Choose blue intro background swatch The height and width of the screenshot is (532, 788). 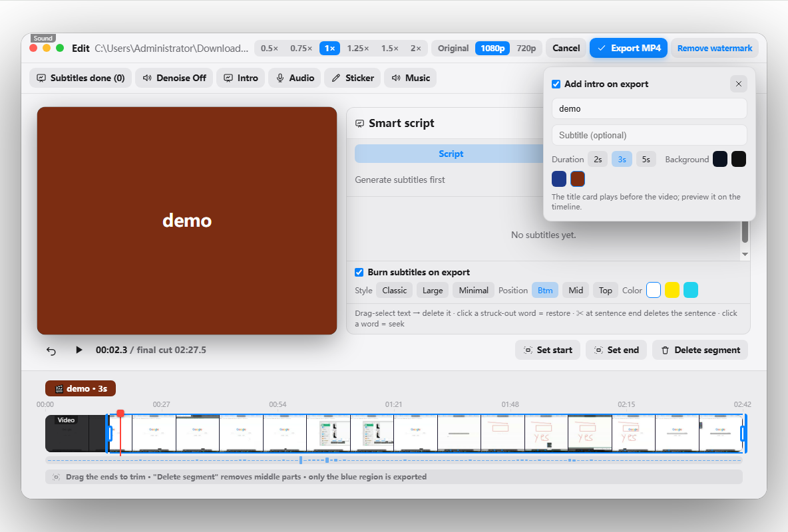tap(559, 178)
